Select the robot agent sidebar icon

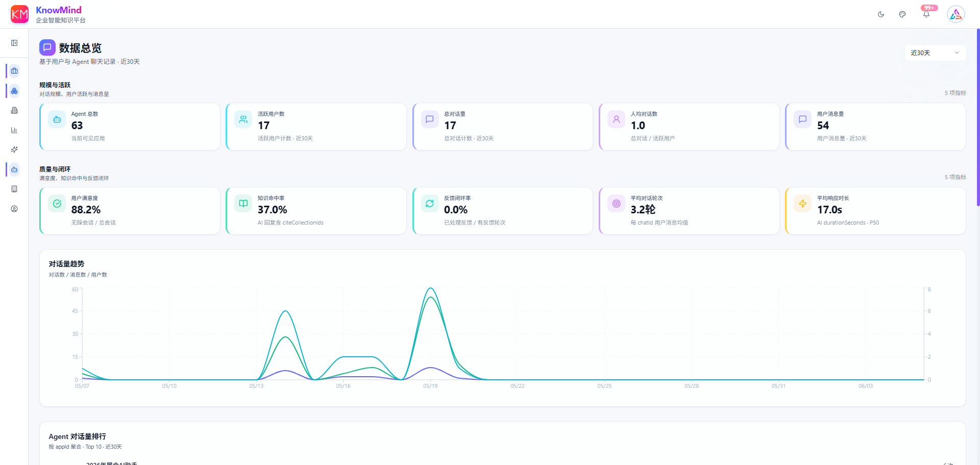pos(14,169)
